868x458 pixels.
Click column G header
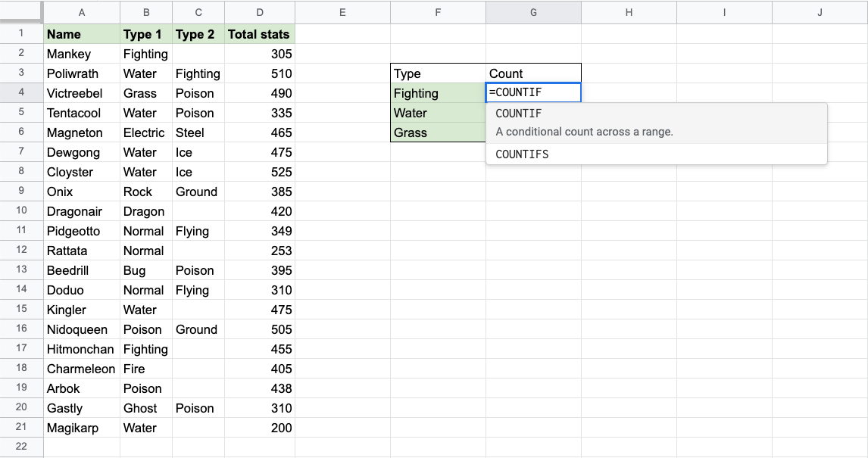pyautogui.click(x=533, y=13)
